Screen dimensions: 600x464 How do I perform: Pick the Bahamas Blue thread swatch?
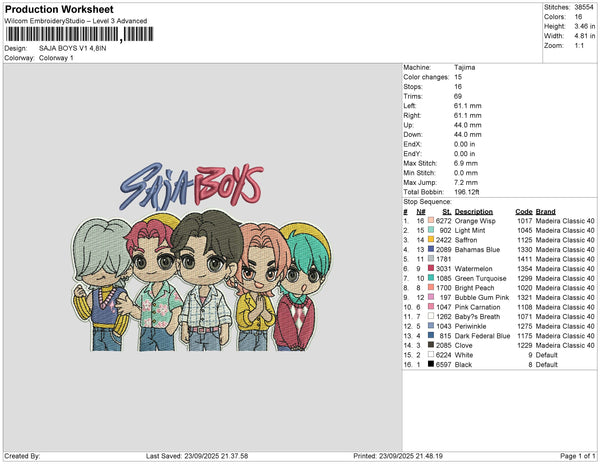pos(432,249)
